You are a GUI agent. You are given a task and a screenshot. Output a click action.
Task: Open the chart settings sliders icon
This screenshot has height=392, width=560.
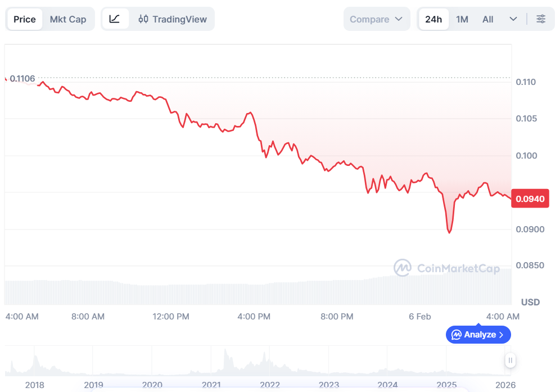541,19
